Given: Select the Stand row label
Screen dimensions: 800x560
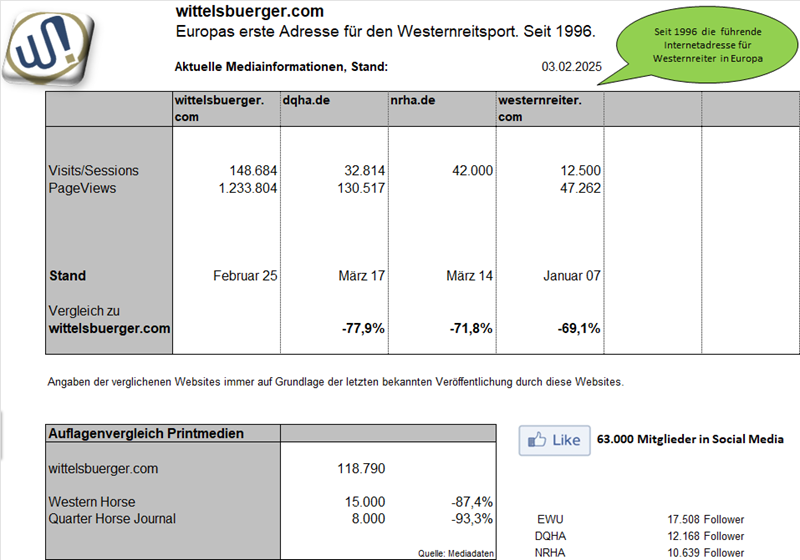Looking at the screenshot, I should point(67,276).
